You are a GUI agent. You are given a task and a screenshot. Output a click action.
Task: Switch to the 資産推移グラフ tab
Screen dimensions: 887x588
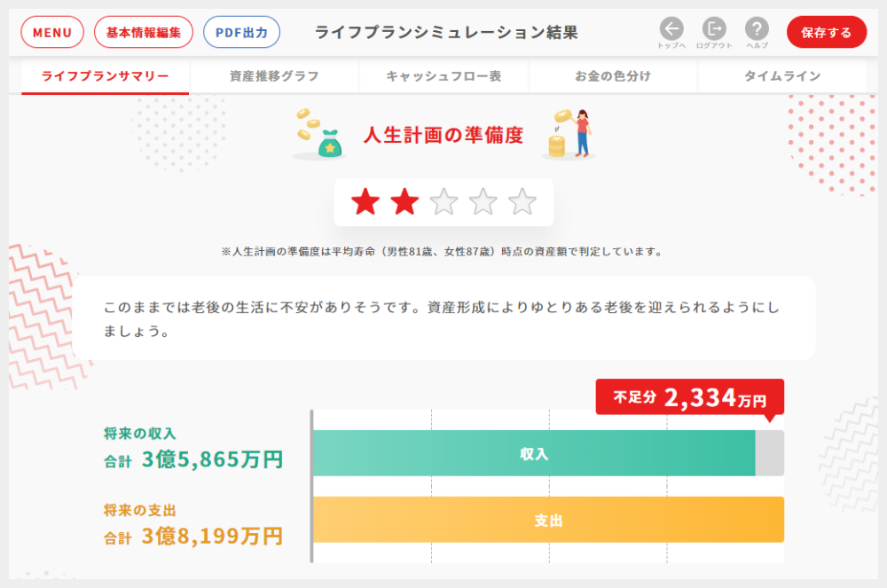[274, 76]
